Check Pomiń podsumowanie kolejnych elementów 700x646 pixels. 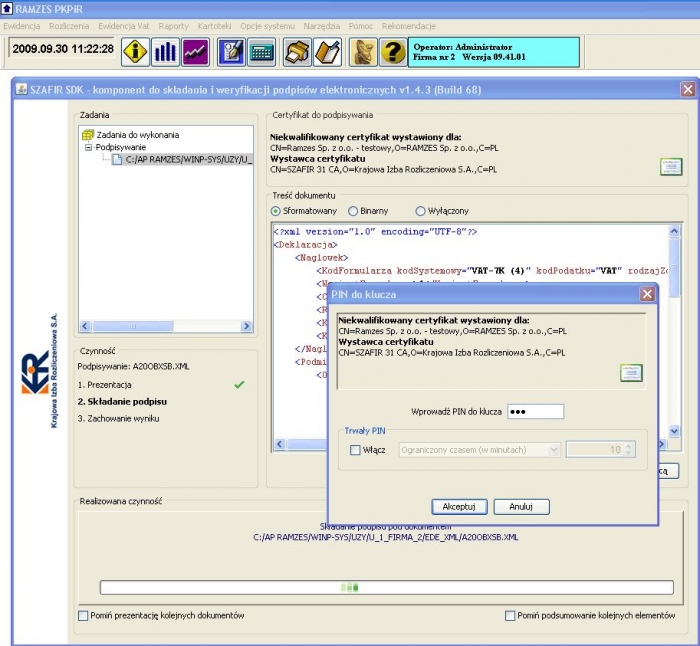pos(510,616)
